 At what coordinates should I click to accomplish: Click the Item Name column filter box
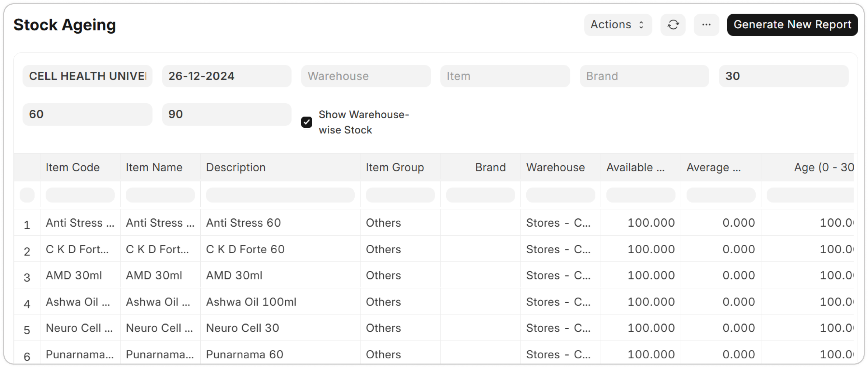pos(160,195)
